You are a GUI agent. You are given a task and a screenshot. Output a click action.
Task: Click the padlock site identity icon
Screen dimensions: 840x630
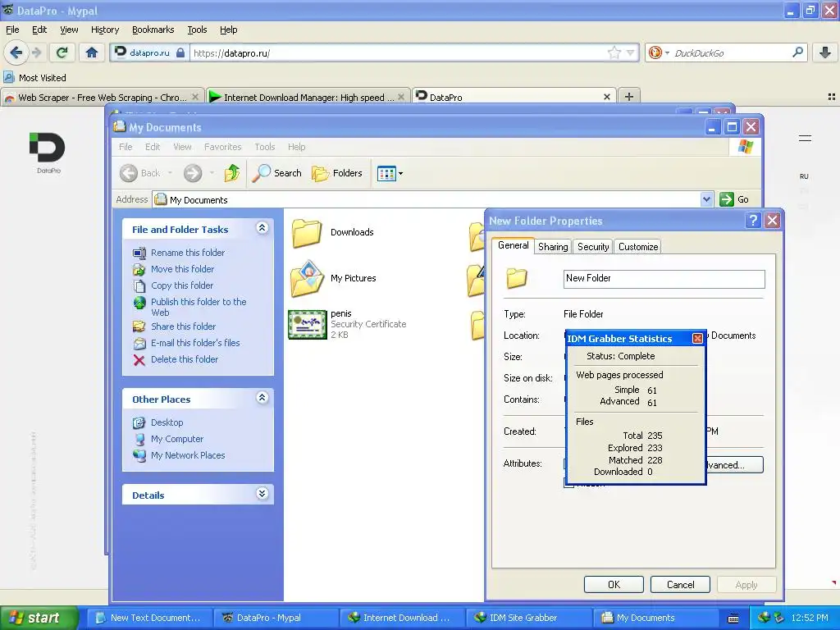(180, 52)
